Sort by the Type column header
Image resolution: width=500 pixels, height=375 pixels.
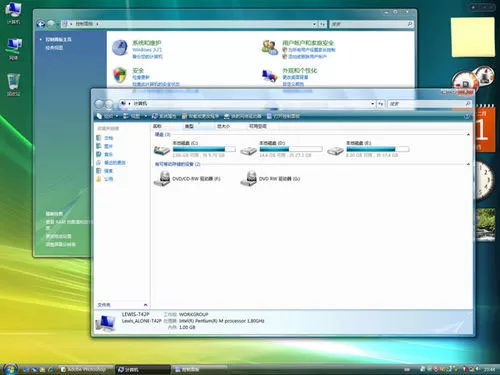[199, 126]
